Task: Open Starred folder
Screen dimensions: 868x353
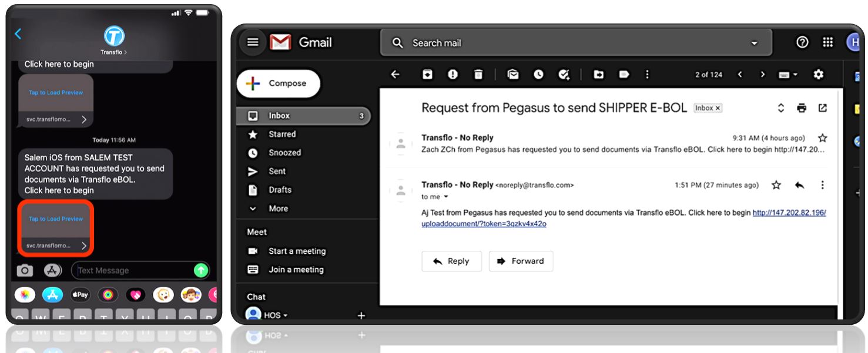Action: (x=282, y=135)
